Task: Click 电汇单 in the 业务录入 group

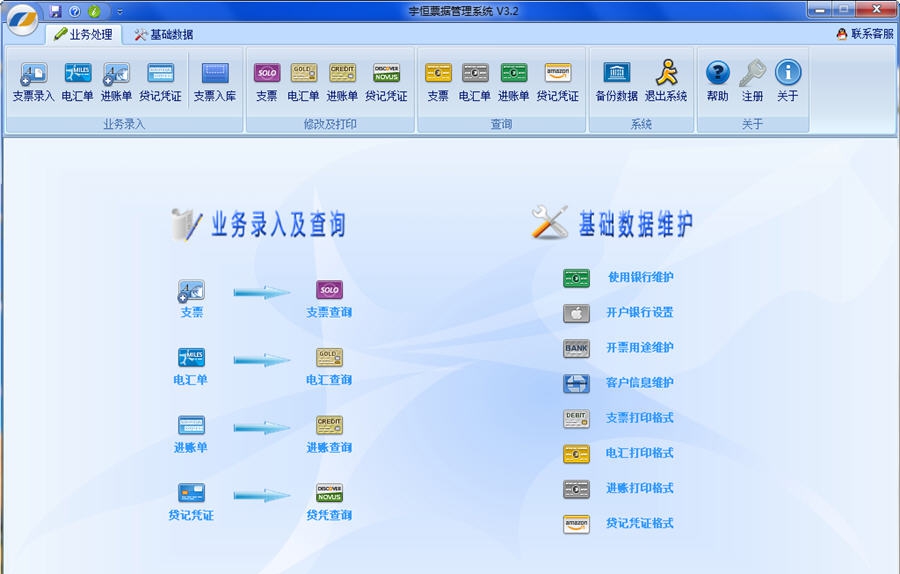Action: pos(77,82)
